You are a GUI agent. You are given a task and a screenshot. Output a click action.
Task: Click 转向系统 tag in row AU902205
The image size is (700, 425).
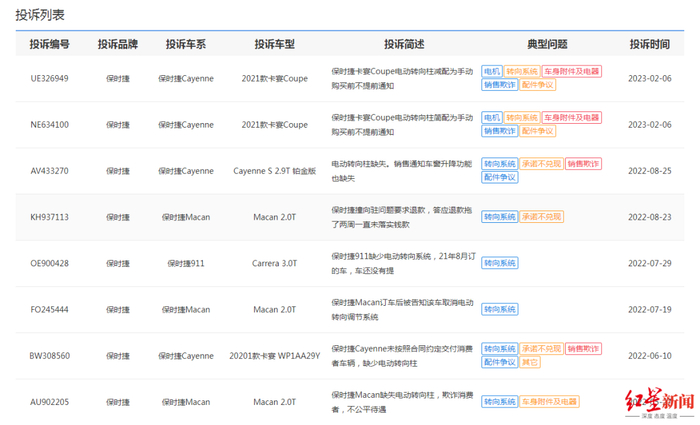pyautogui.click(x=500, y=402)
